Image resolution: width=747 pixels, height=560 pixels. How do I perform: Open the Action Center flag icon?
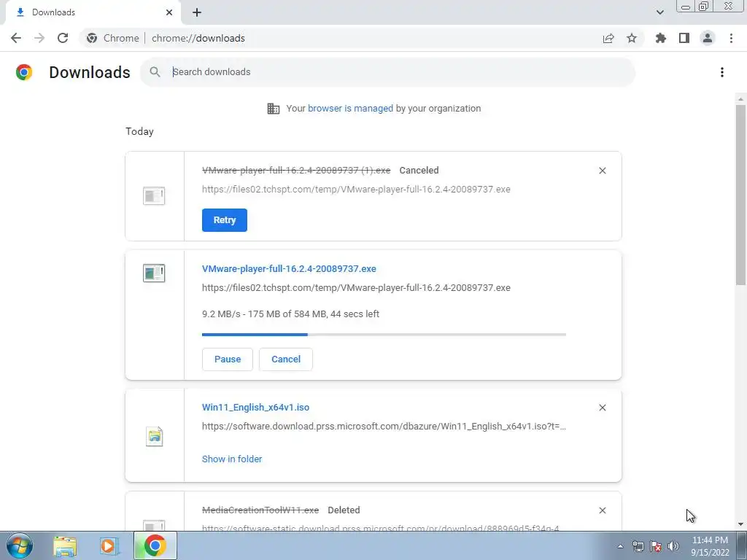tap(656, 546)
